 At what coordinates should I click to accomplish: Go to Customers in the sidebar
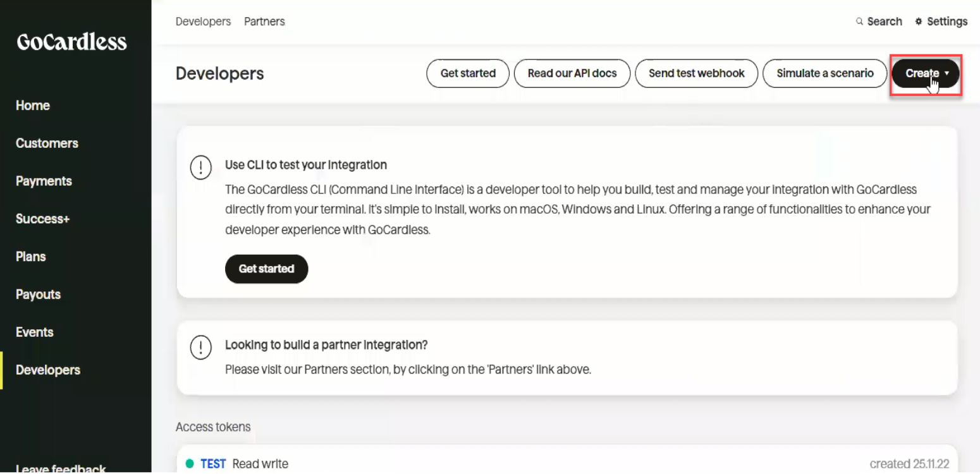(47, 143)
